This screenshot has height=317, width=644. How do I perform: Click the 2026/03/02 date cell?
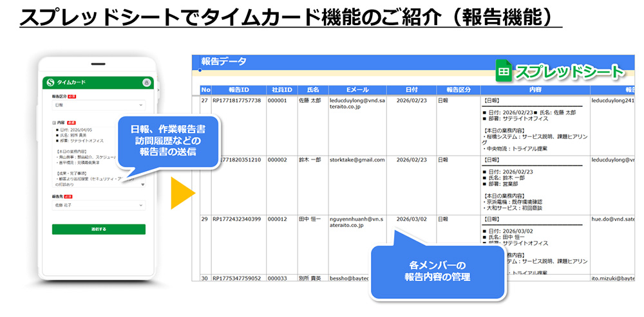point(411,219)
